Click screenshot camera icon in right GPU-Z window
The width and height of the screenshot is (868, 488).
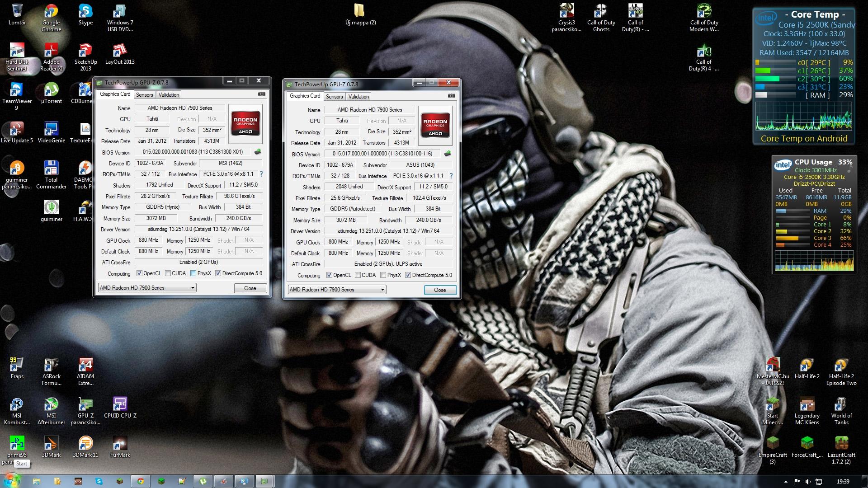(x=452, y=96)
